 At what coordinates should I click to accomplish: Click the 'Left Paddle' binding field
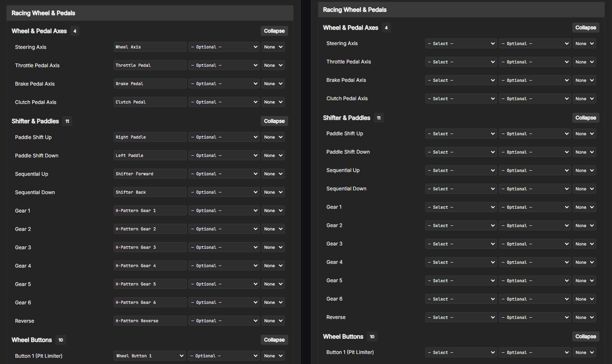pos(150,155)
